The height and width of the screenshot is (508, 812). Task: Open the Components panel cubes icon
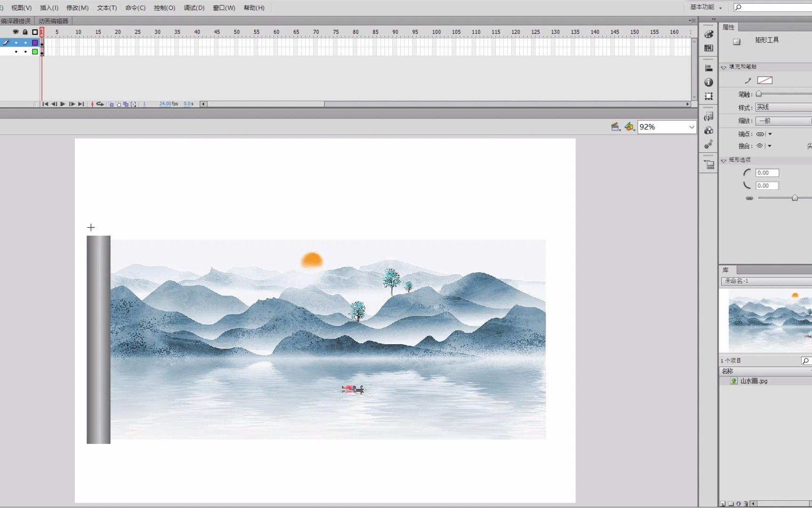point(709,130)
